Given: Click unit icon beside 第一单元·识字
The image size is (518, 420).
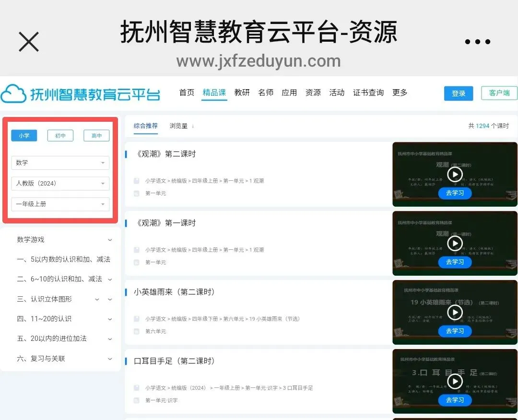Looking at the screenshot, I should pyautogui.click(x=136, y=400).
